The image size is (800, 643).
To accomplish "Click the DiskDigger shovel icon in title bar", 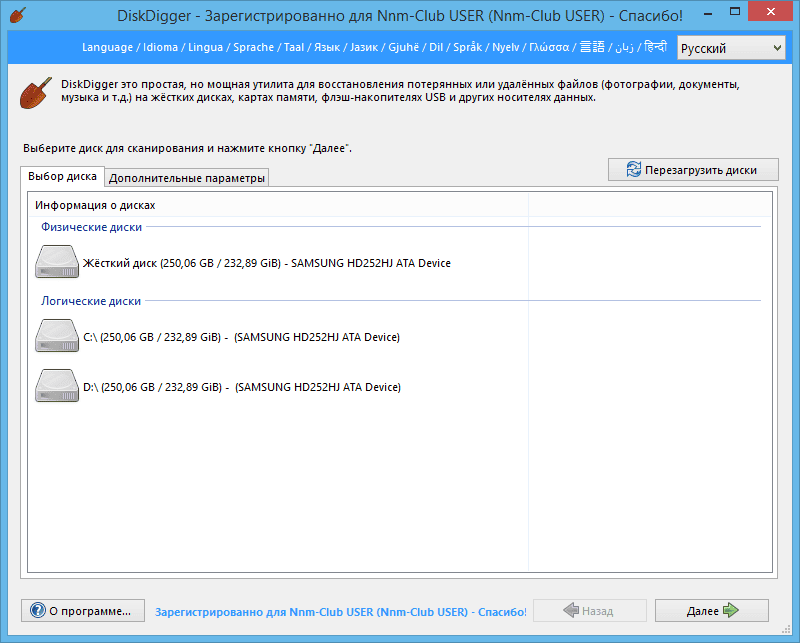I will pyautogui.click(x=17, y=15).
